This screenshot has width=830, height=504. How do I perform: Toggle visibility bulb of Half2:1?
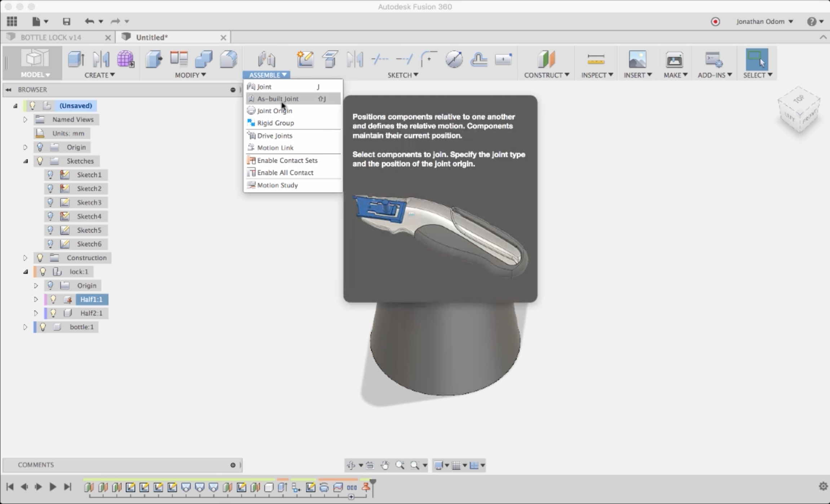pos(53,313)
